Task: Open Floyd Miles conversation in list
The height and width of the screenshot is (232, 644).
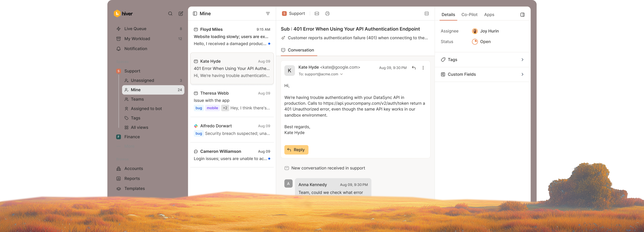Action: pyautogui.click(x=232, y=36)
